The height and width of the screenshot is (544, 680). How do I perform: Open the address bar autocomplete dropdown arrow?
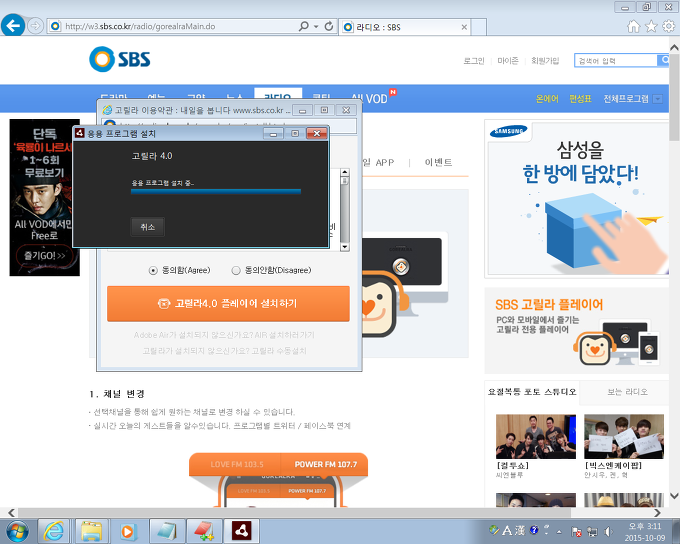[x=316, y=26]
